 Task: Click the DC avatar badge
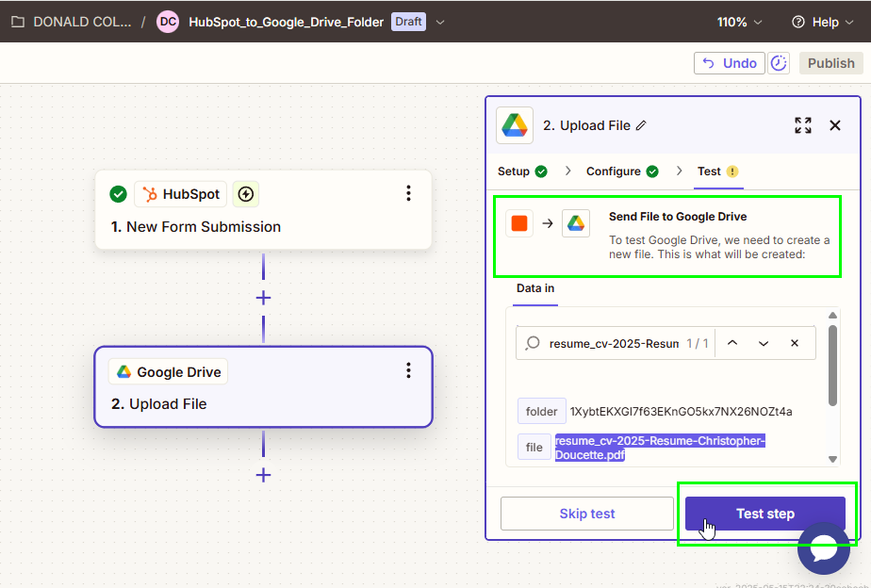pos(168,22)
